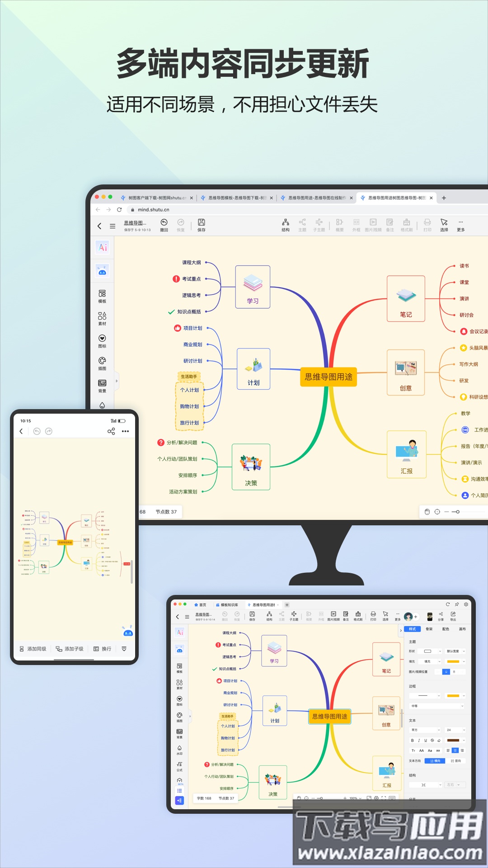The image size is (488, 868).
Task: Open the font size 24 dropdown
Action: point(455,730)
